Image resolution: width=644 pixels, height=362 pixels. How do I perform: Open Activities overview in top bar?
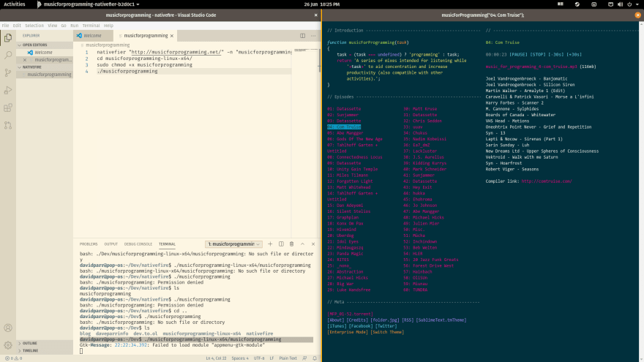point(15,4)
